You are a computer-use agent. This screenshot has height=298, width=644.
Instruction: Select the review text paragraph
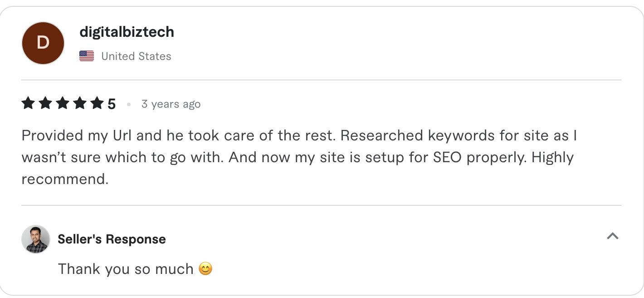pyautogui.click(x=299, y=157)
